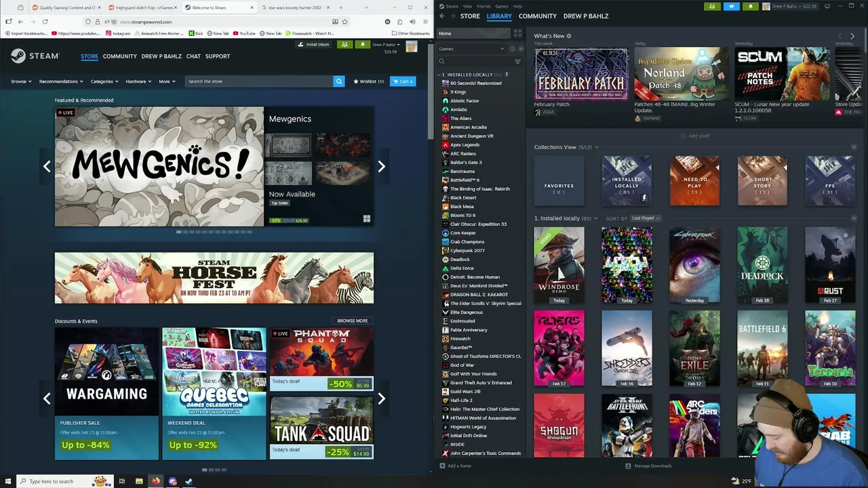Advance Discounts & Events with right arrow
This screenshot has height=488, width=868.
click(381, 399)
